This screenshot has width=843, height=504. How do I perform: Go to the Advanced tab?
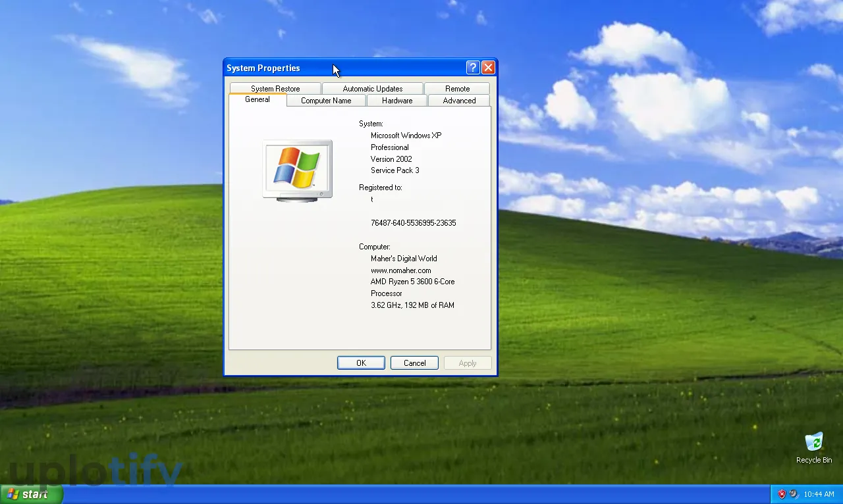pyautogui.click(x=459, y=100)
